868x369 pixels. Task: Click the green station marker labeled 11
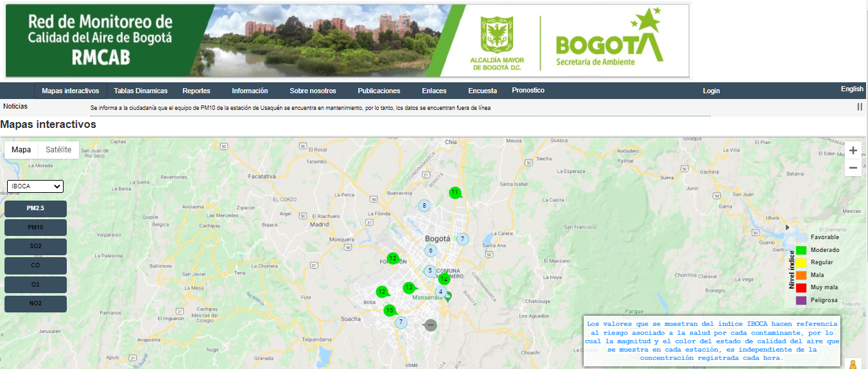click(455, 192)
